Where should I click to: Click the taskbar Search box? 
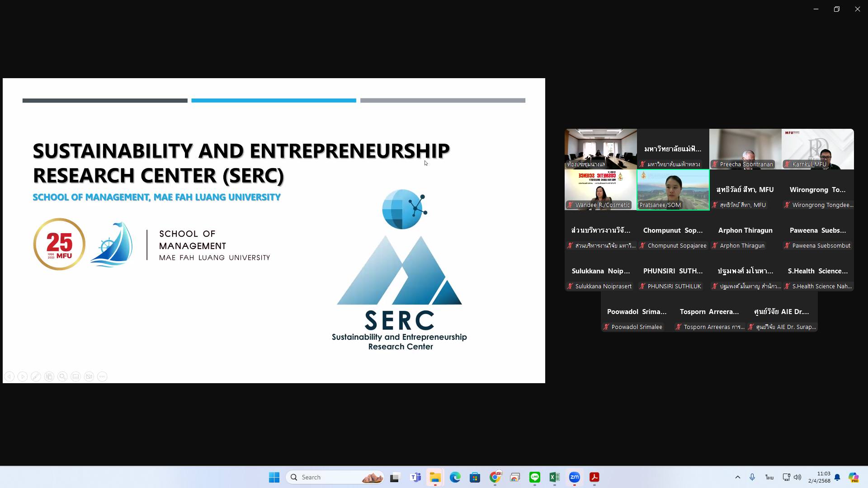335,477
